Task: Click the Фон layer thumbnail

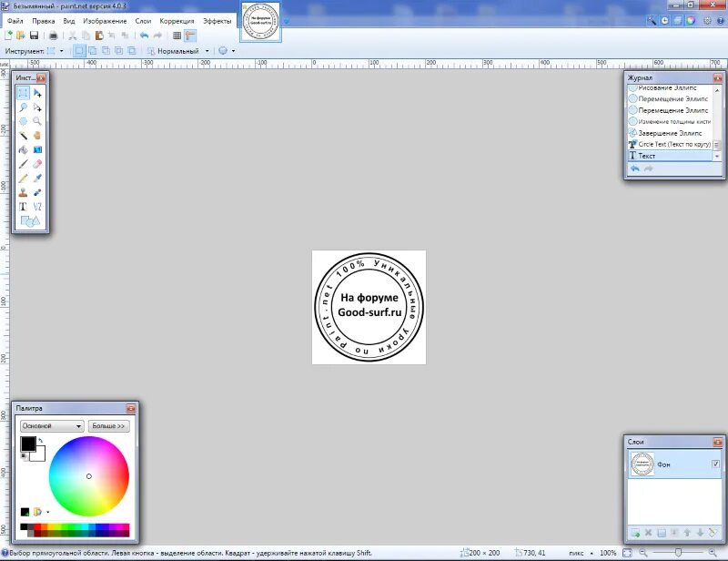Action: click(642, 464)
